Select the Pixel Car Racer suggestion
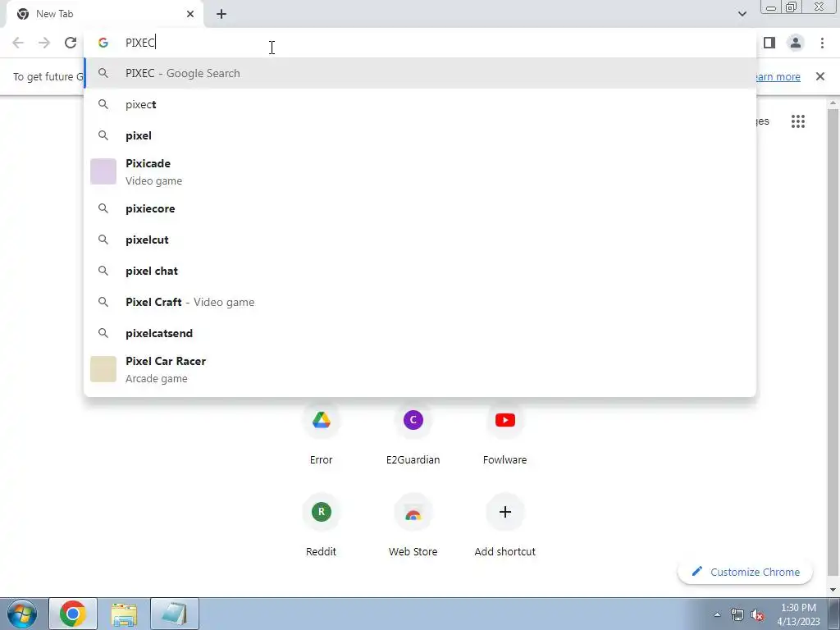 [x=420, y=369]
